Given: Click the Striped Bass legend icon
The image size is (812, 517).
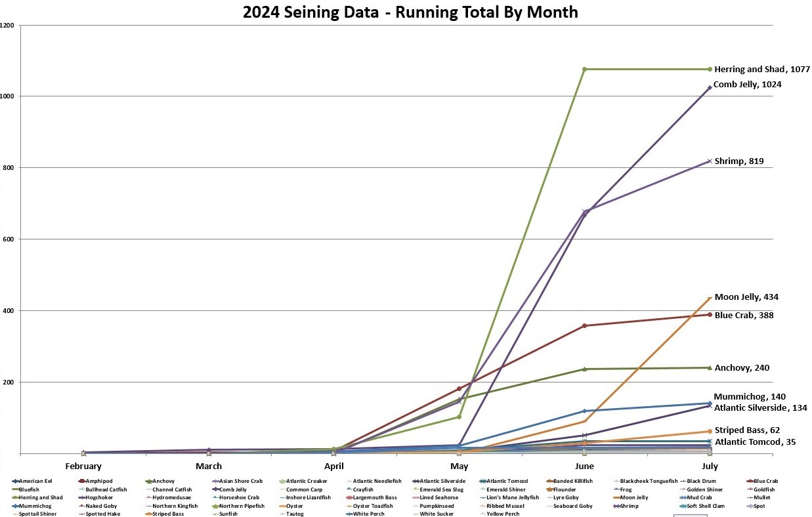Looking at the screenshot, I should point(148,514).
